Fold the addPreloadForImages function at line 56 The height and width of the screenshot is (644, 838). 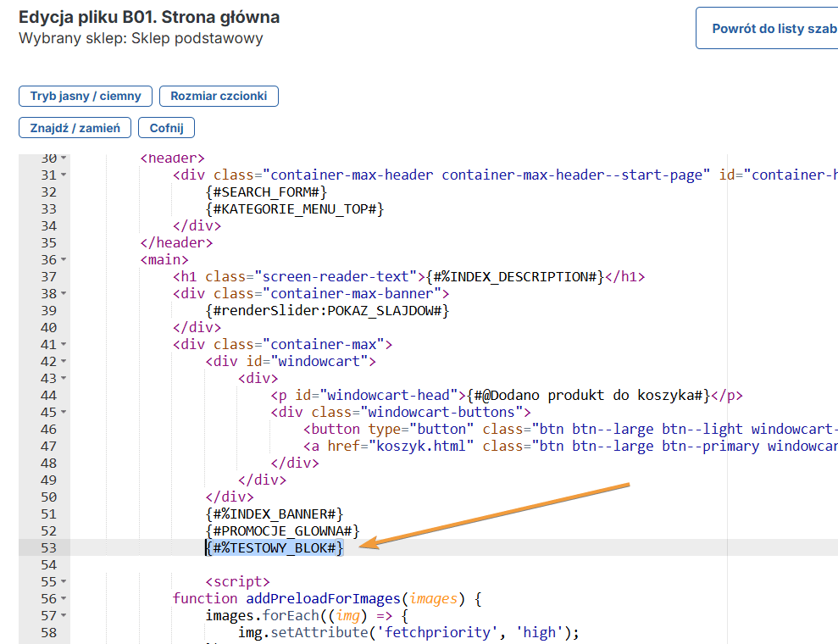coord(64,599)
